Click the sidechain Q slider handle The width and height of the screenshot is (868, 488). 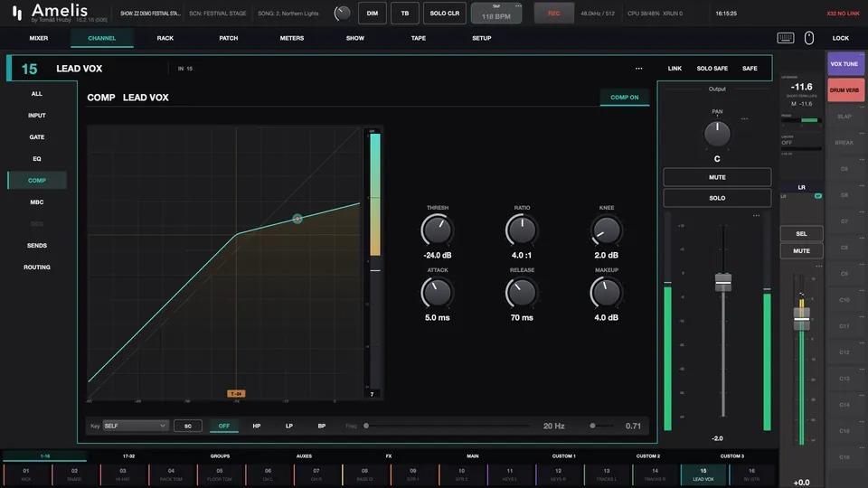point(592,426)
